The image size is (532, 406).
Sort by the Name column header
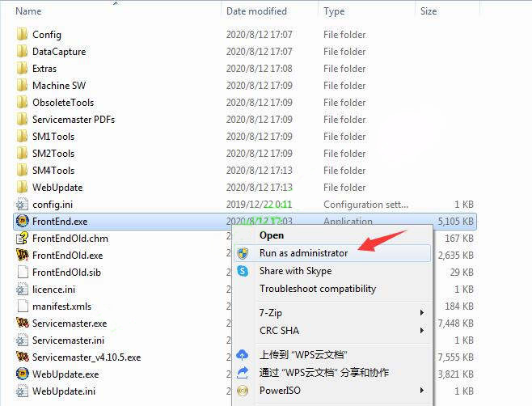[x=28, y=11]
